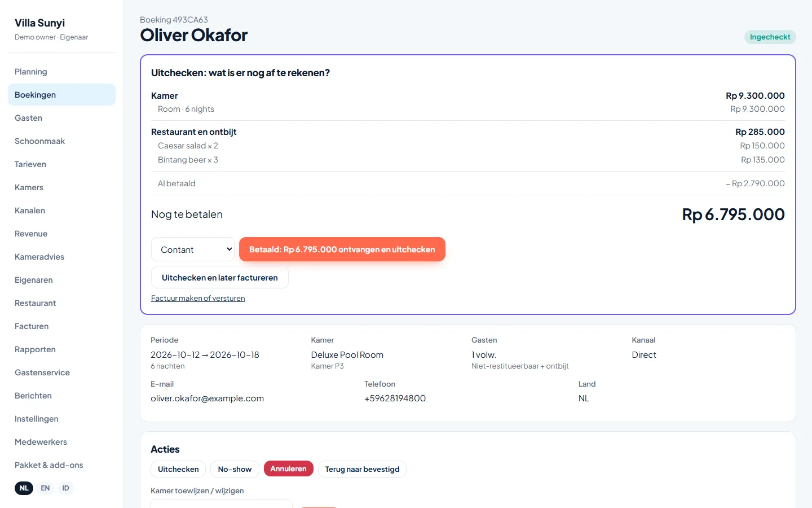Navigate to Eigenaren
812x508 pixels.
(61, 280)
